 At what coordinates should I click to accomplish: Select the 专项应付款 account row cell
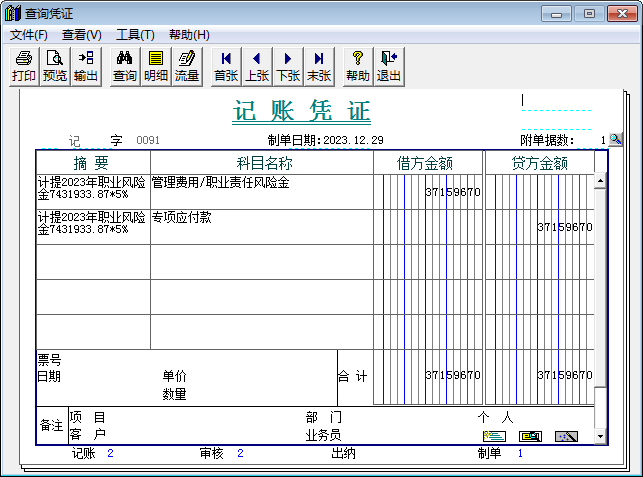pyautogui.click(x=261, y=226)
